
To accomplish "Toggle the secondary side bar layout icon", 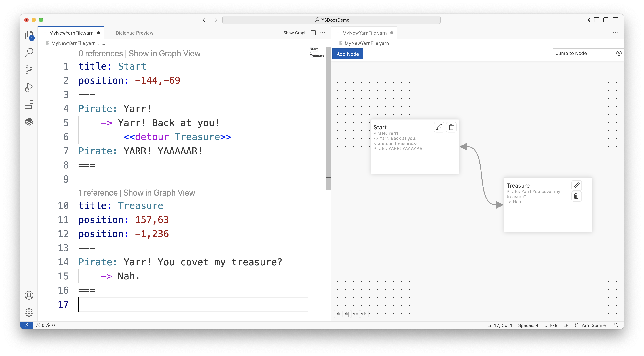I will click(616, 20).
